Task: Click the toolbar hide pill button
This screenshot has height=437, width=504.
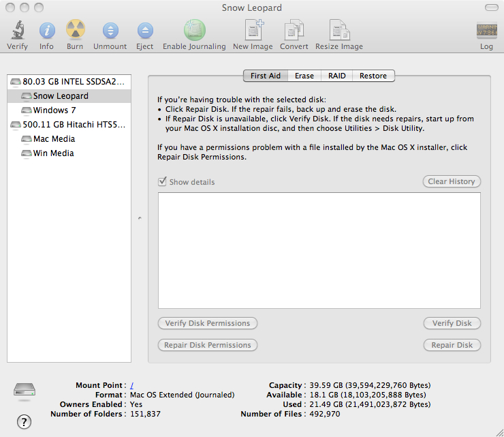Action: point(491,7)
